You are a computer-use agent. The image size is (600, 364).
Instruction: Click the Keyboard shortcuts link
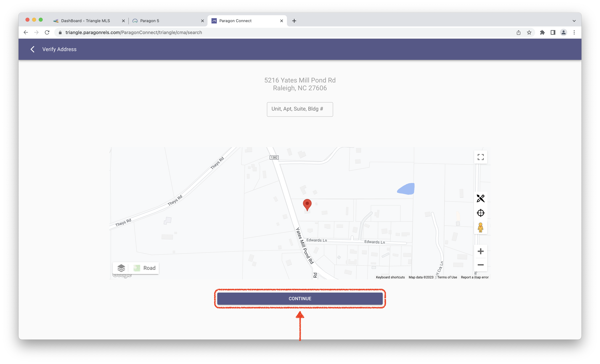[x=390, y=277]
